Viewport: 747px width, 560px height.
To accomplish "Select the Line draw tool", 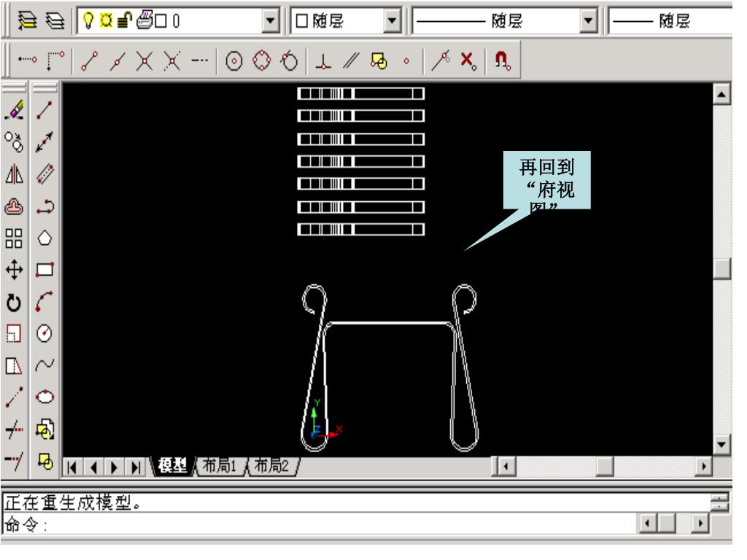I will click(x=44, y=109).
